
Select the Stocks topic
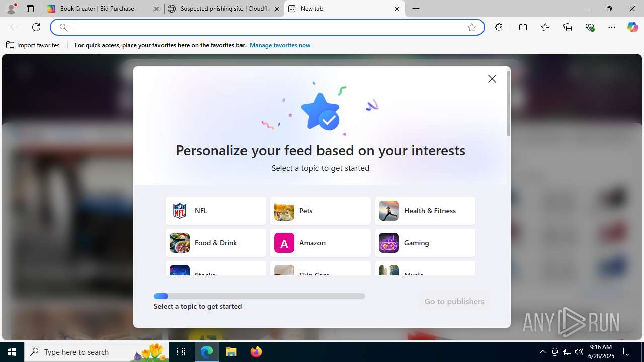pyautogui.click(x=216, y=268)
